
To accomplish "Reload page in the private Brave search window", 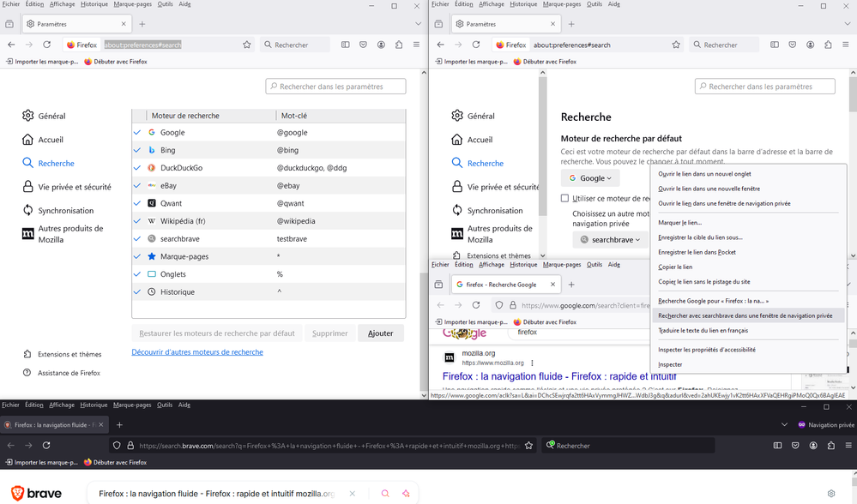I will click(x=46, y=446).
